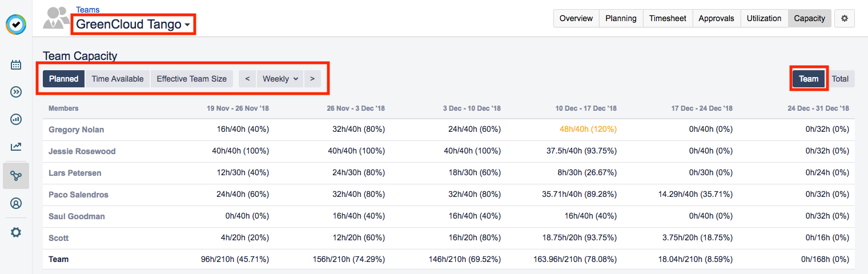The width and height of the screenshot is (868, 274).
Task: Open the user account sidebar icon
Action: [16, 203]
